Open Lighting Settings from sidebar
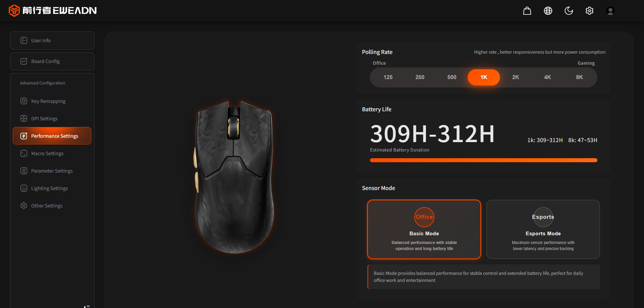 [49, 188]
